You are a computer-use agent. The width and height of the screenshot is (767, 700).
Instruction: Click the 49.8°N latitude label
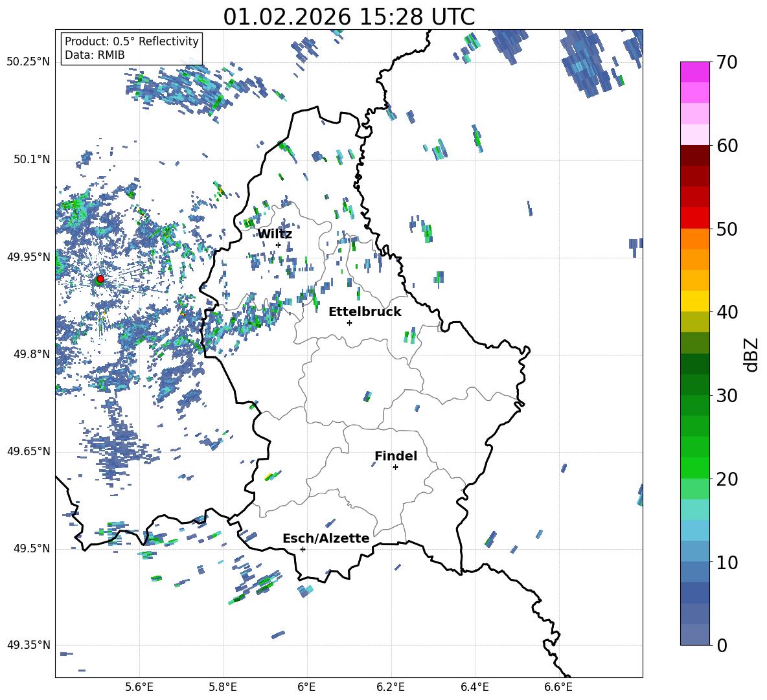click(x=32, y=354)
